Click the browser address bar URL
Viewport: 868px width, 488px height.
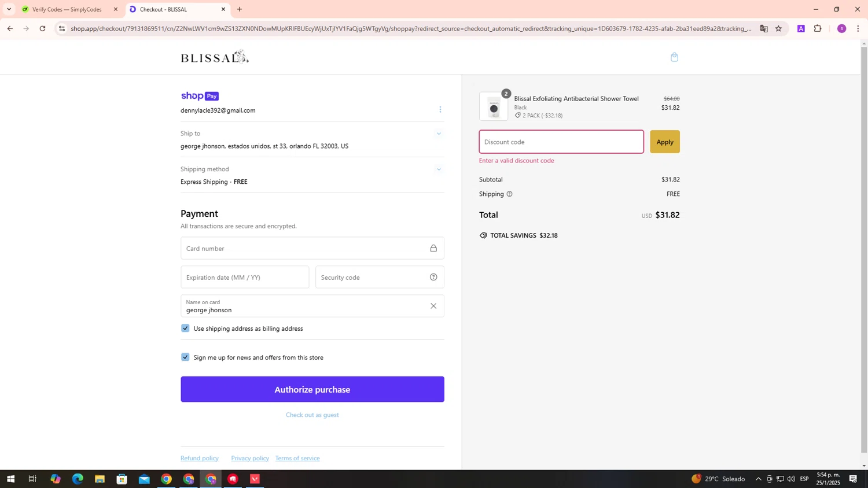411,28
